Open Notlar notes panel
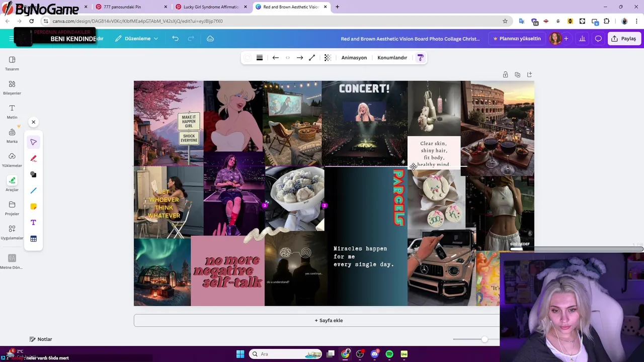Screen dimensions: 644x362 pyautogui.click(x=41, y=339)
